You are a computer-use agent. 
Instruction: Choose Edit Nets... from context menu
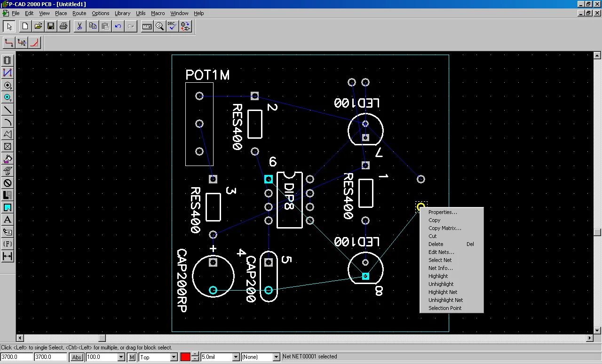(451, 252)
